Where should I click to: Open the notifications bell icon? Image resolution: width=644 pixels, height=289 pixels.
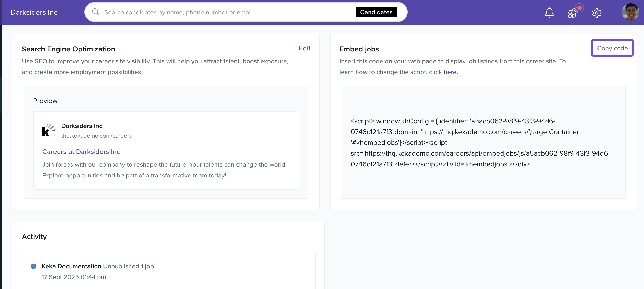[549, 13]
